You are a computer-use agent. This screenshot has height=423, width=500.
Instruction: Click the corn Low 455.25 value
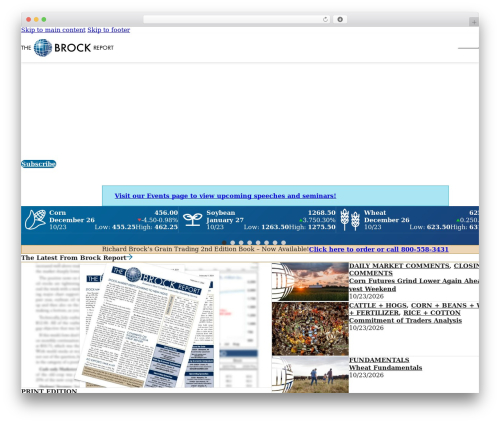coord(124,227)
